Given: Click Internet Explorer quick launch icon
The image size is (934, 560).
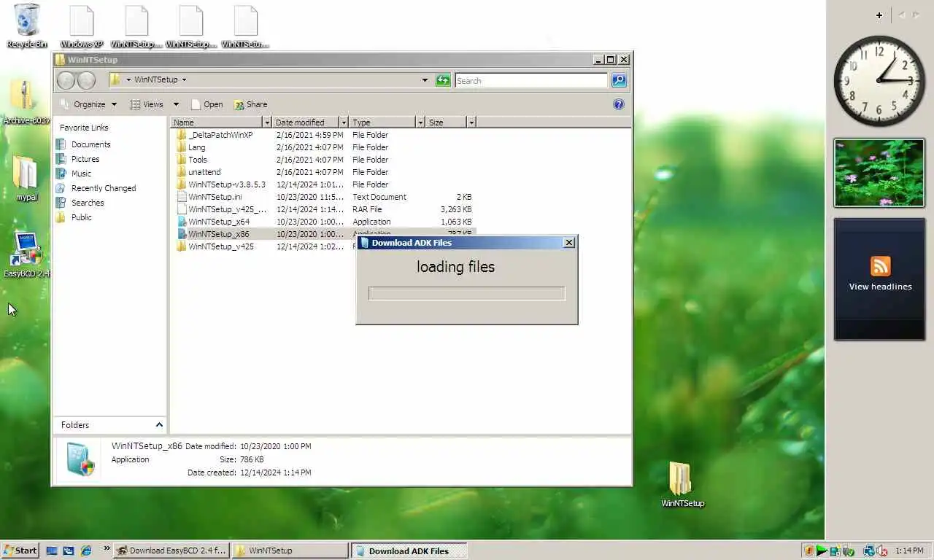Looking at the screenshot, I should pos(86,551).
